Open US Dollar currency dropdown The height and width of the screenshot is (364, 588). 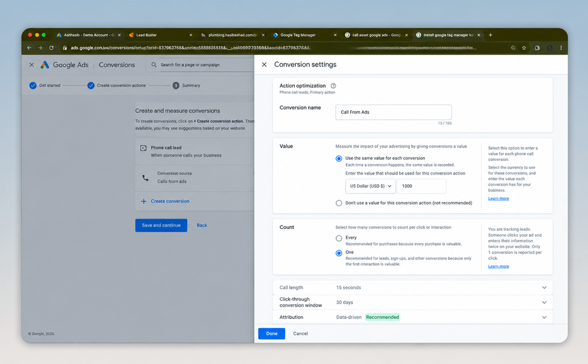point(370,187)
